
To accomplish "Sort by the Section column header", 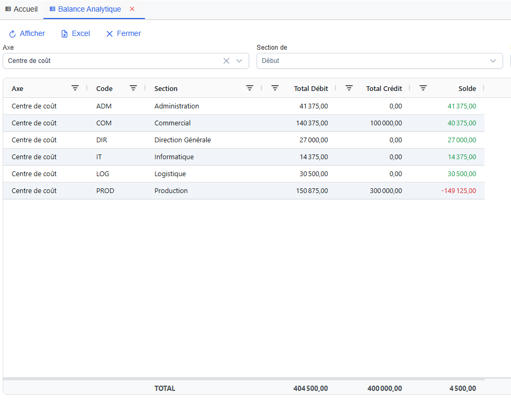I will [166, 89].
